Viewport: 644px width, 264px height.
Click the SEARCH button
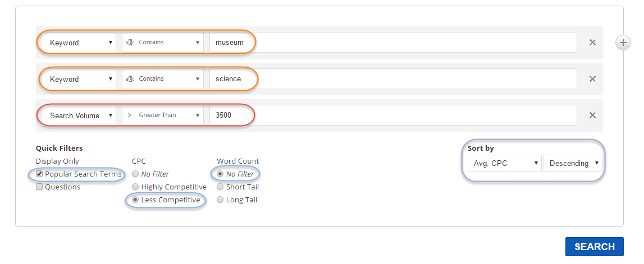pos(594,247)
